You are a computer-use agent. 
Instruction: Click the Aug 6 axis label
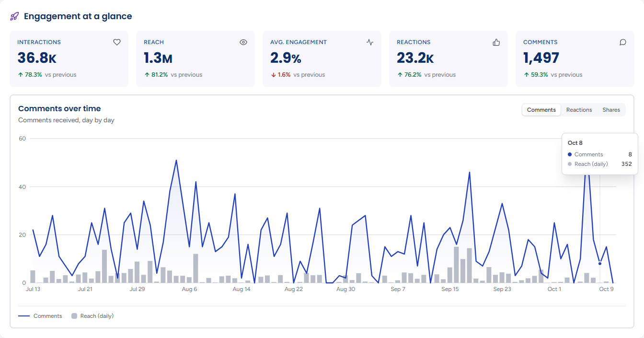click(189, 289)
